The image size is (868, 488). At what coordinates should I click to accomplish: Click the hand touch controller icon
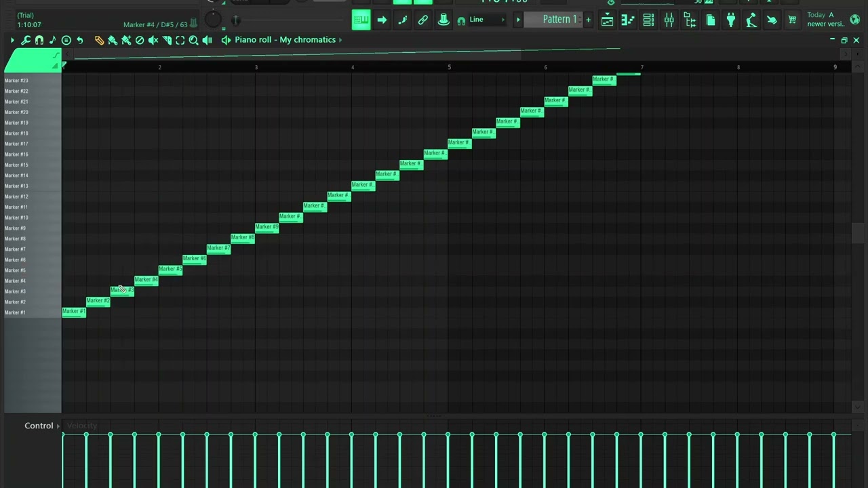[772, 20]
